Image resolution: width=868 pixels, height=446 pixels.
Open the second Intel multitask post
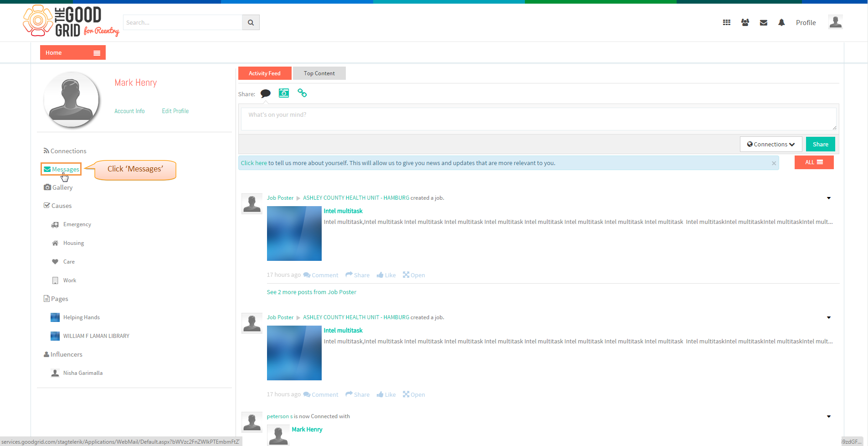(414, 394)
